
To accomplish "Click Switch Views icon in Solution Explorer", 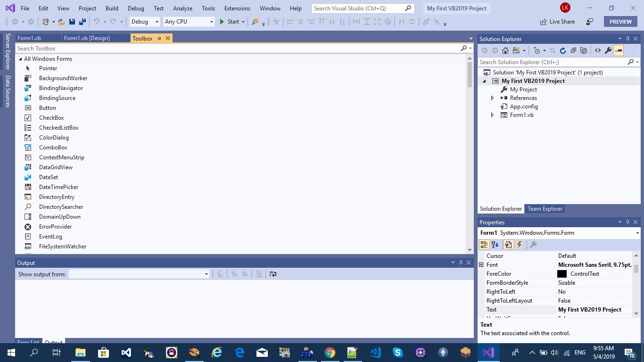I will click(x=517, y=50).
